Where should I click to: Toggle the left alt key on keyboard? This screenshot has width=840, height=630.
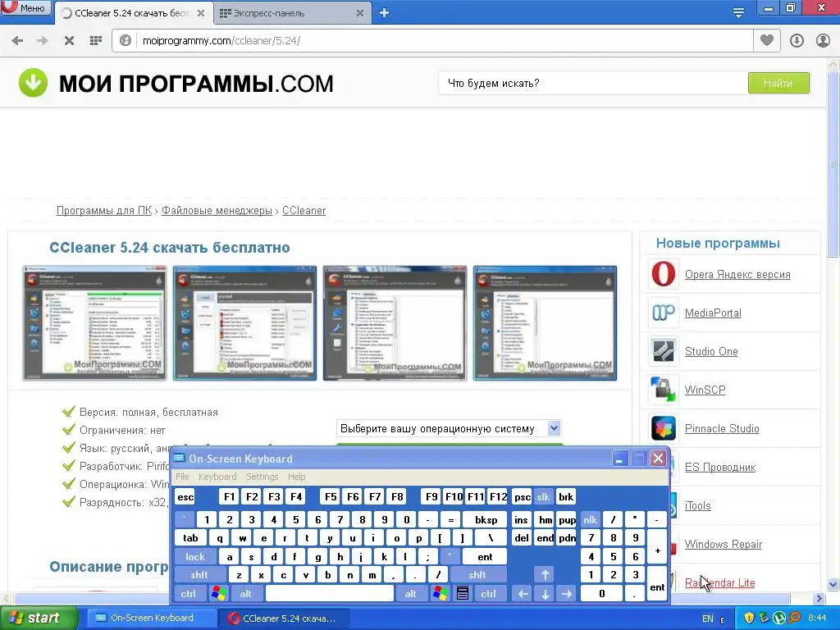click(x=246, y=594)
